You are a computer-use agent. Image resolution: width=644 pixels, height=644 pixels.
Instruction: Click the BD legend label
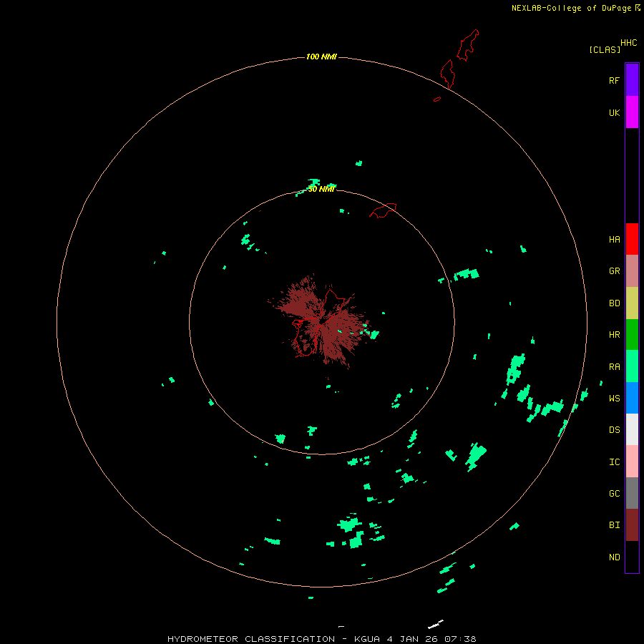click(x=614, y=303)
